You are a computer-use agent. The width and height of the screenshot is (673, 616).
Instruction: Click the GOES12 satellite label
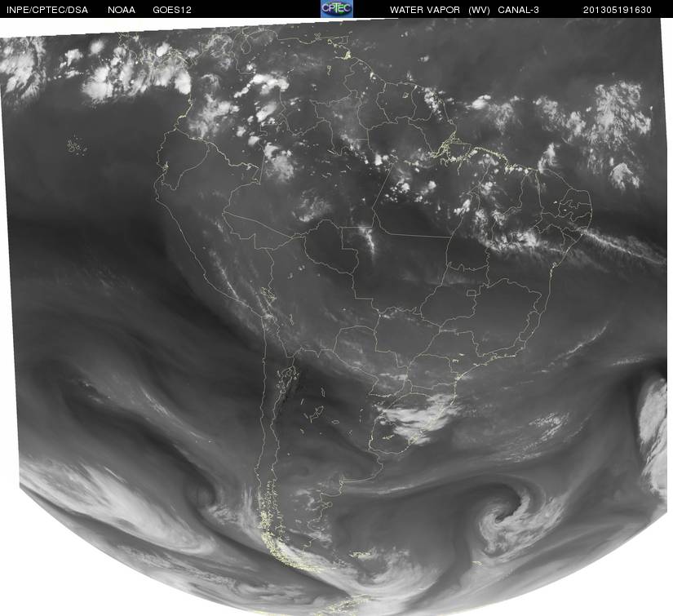click(x=172, y=10)
